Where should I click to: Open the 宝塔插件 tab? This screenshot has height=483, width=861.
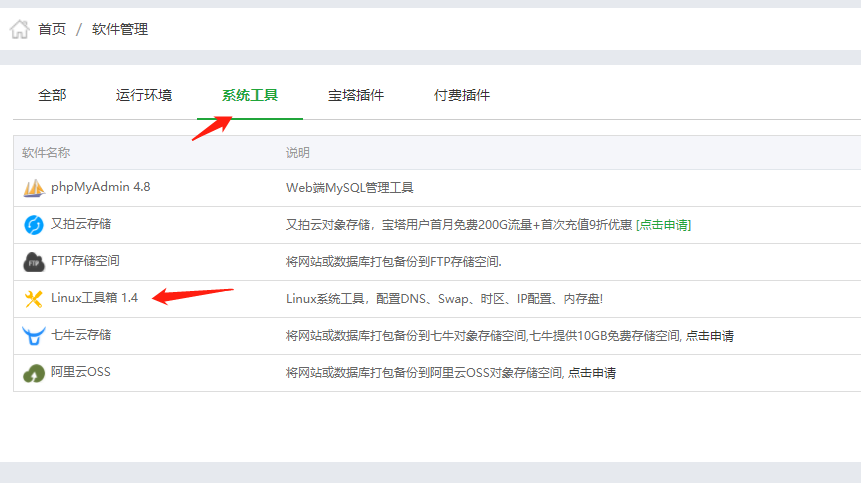[x=356, y=96]
